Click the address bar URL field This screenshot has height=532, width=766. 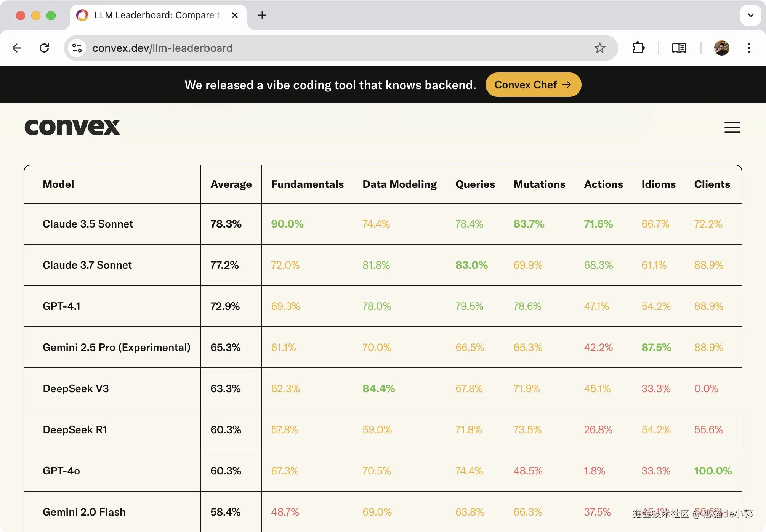point(324,48)
